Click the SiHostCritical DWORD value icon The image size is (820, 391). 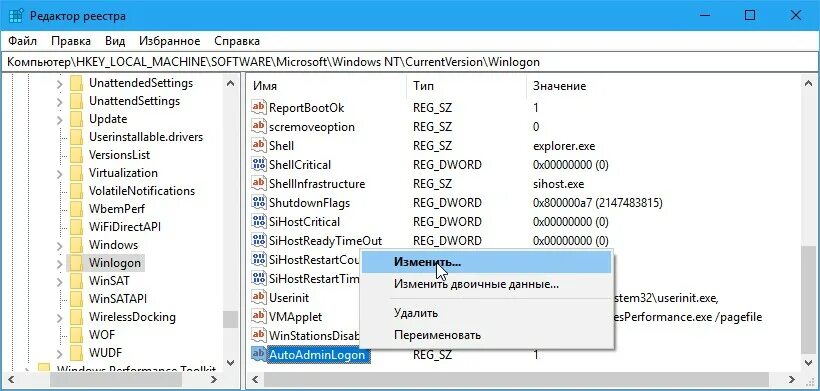coord(259,222)
